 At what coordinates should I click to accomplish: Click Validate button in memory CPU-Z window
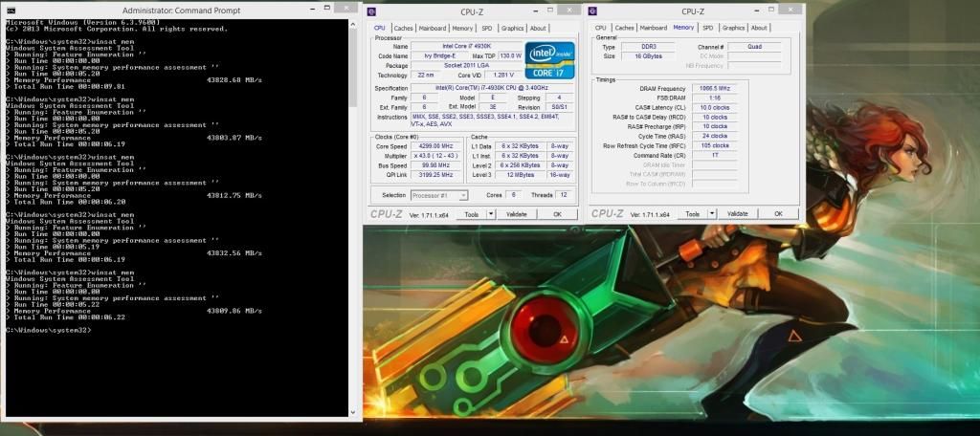click(738, 214)
